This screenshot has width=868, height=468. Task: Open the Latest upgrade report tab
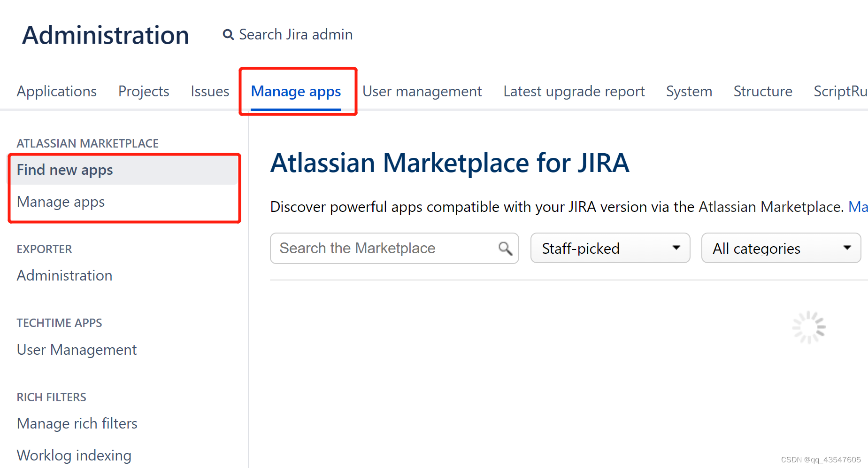click(574, 91)
